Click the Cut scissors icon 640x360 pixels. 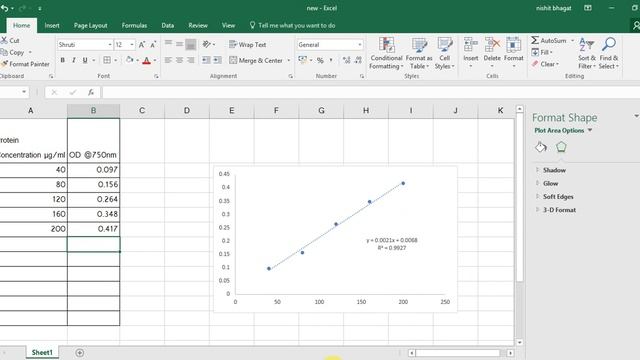tap(4, 40)
